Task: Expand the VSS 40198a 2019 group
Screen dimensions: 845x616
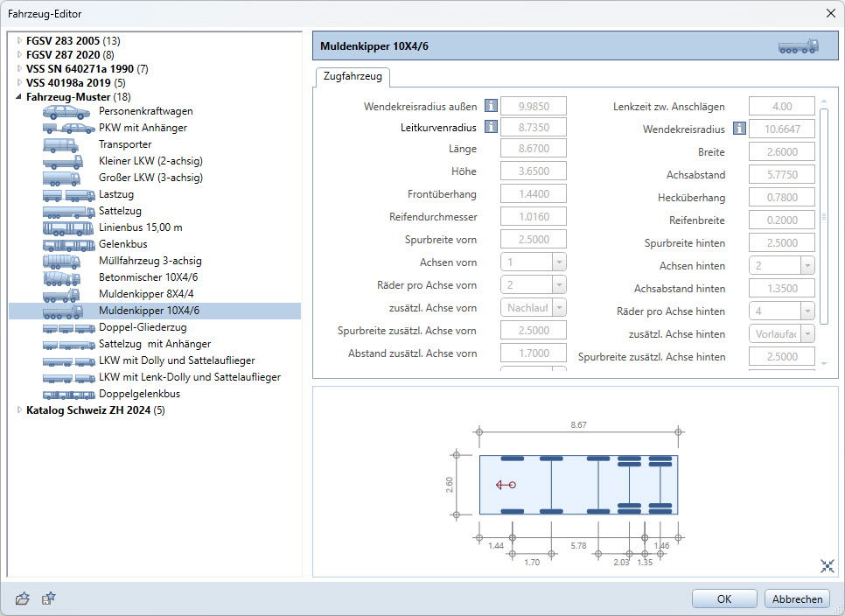Action: point(19,82)
